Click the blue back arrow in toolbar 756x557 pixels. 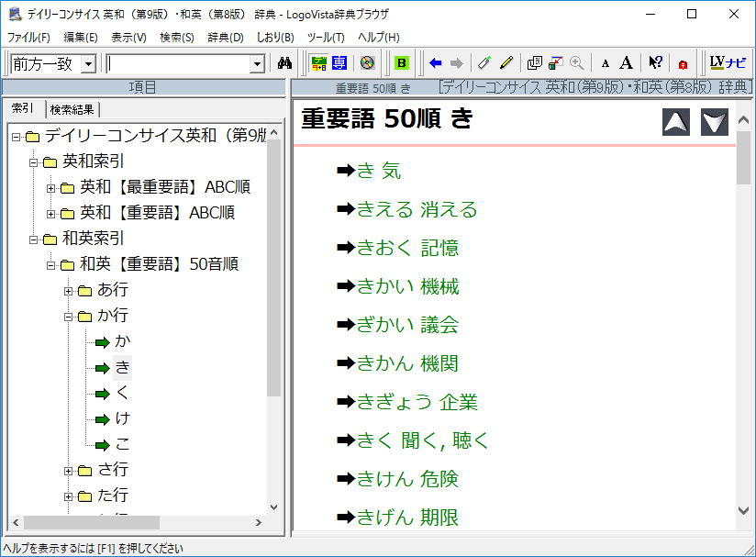tap(436, 63)
